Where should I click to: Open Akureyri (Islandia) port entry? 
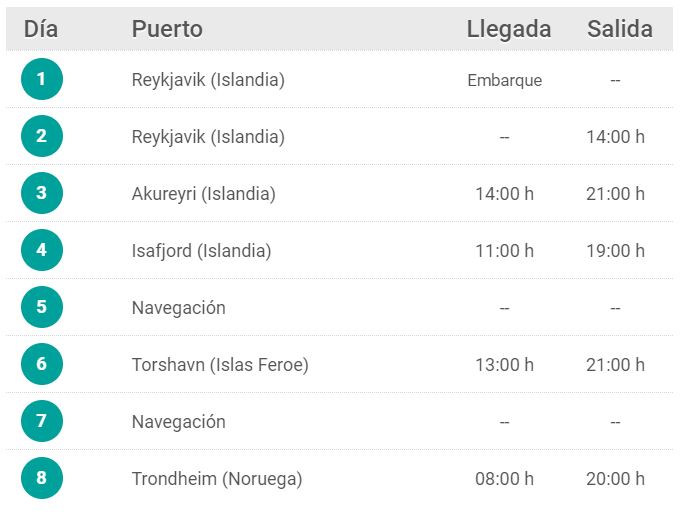tap(203, 194)
